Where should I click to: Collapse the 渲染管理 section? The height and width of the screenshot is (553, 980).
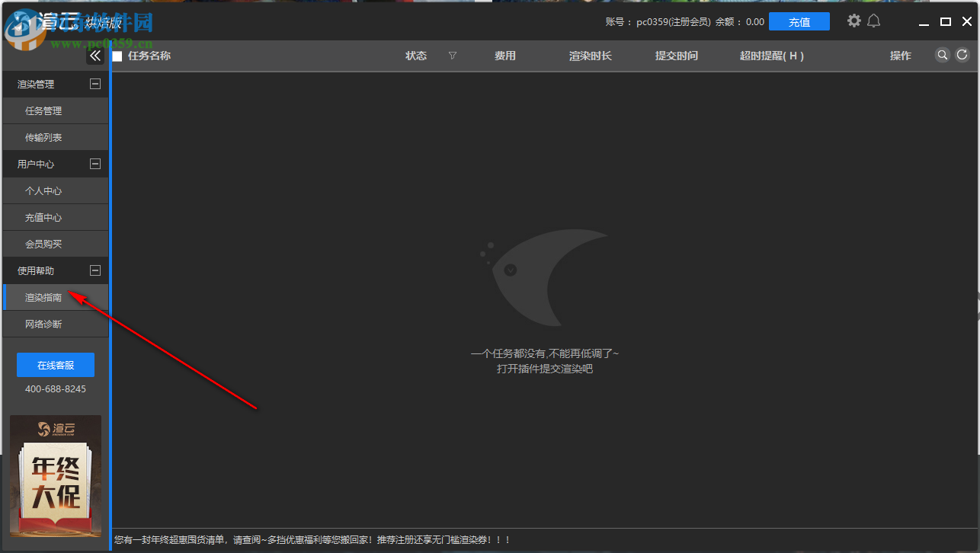point(94,84)
